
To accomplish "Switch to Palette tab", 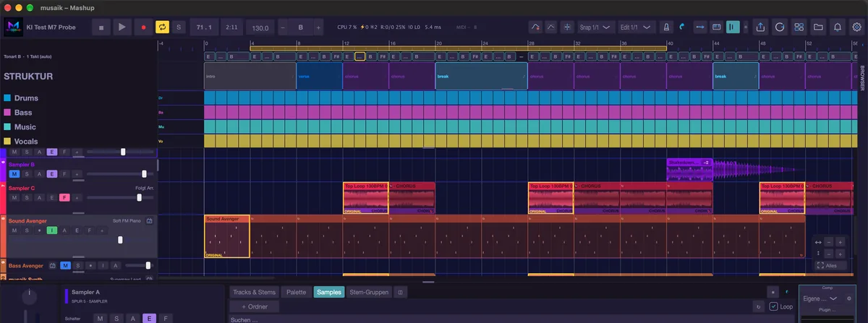I will tap(296, 292).
